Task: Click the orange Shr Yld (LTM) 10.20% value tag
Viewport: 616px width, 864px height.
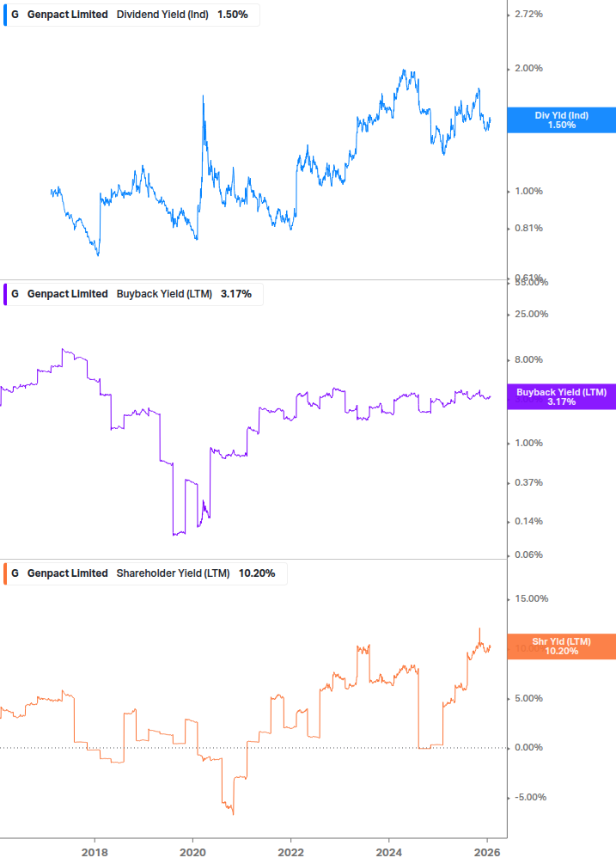Action: pyautogui.click(x=562, y=646)
